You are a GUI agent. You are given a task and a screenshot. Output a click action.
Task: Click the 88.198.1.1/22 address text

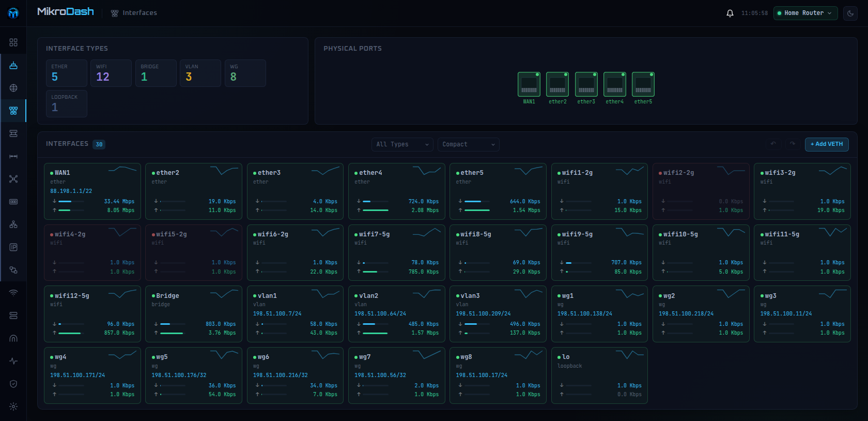(x=71, y=191)
